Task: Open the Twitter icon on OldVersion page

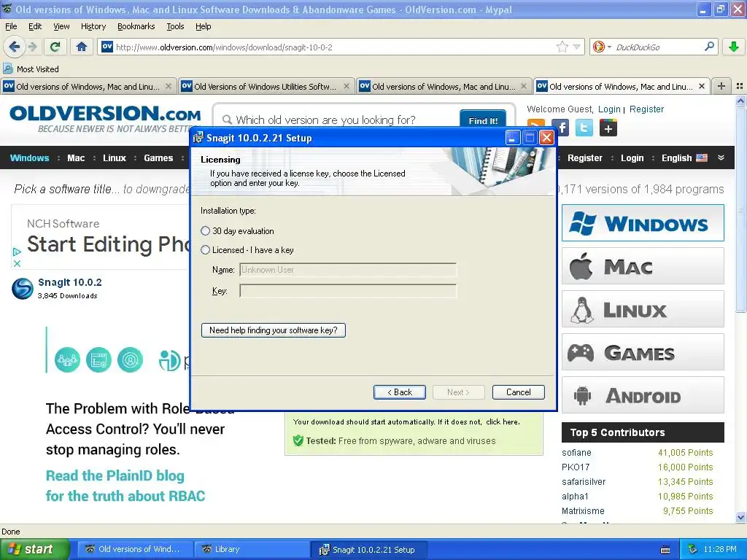Action: [584, 128]
